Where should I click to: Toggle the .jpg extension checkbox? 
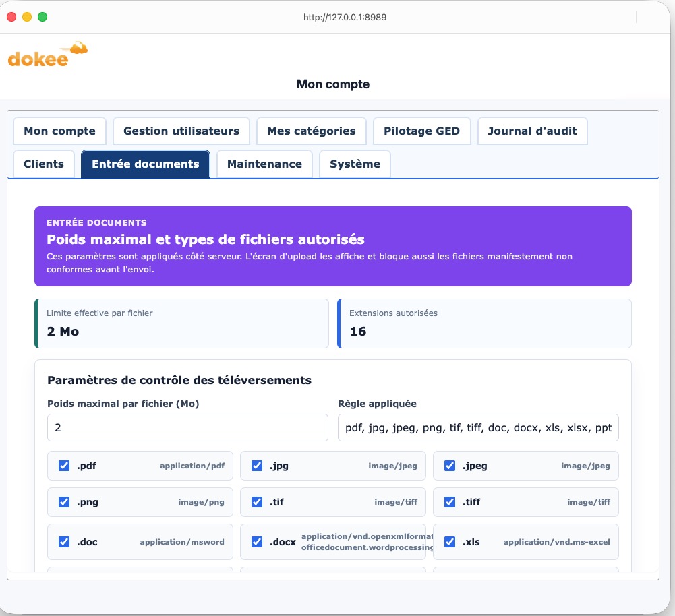[x=257, y=466]
